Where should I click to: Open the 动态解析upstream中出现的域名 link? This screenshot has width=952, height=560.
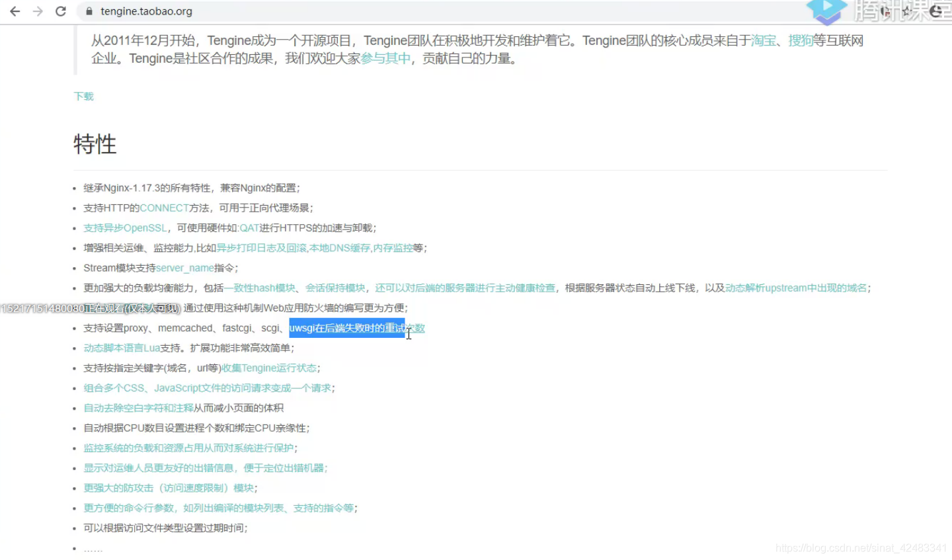pyautogui.click(x=796, y=288)
